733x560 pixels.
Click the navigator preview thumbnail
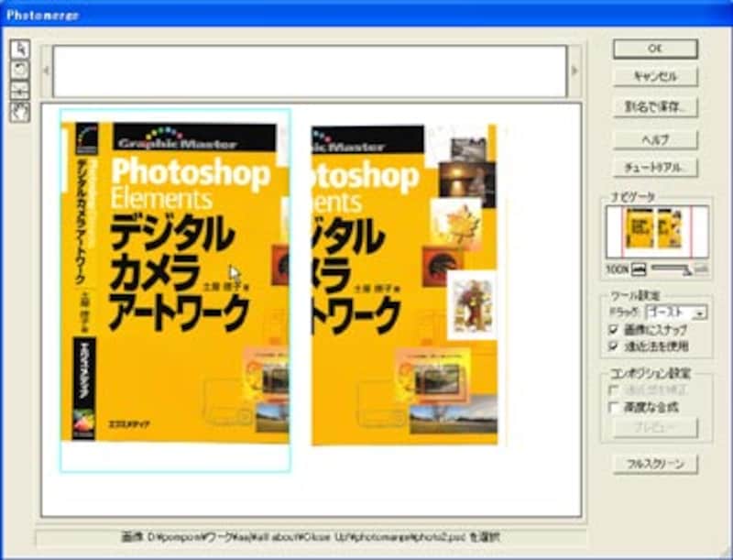pos(656,231)
